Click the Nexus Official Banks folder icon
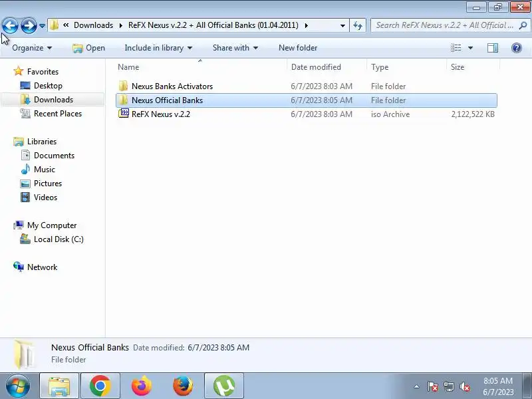This screenshot has width=532, height=399. click(x=124, y=100)
